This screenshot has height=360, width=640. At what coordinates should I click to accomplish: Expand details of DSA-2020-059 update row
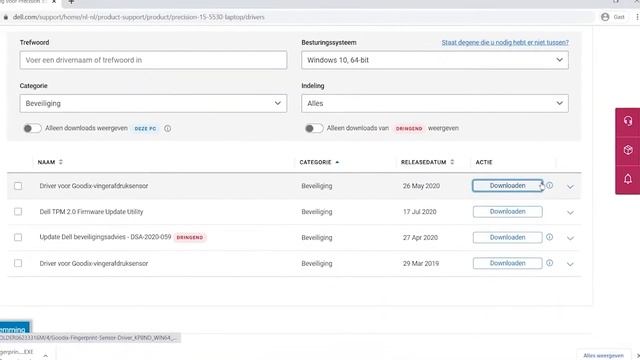[570, 238]
